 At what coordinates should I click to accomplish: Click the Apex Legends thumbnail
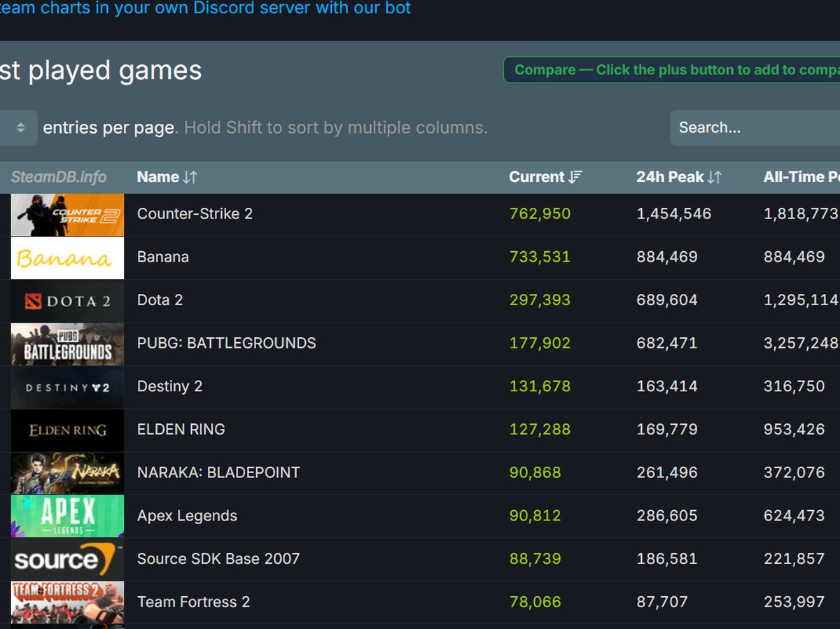[x=67, y=516]
